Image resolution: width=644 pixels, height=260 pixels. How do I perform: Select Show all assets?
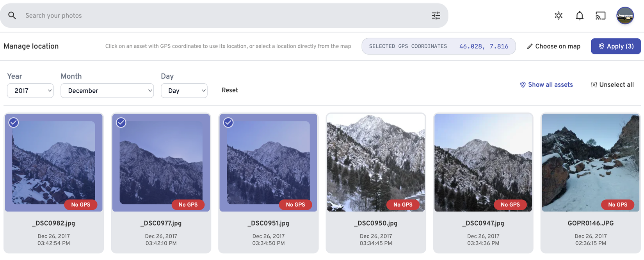tap(550, 84)
